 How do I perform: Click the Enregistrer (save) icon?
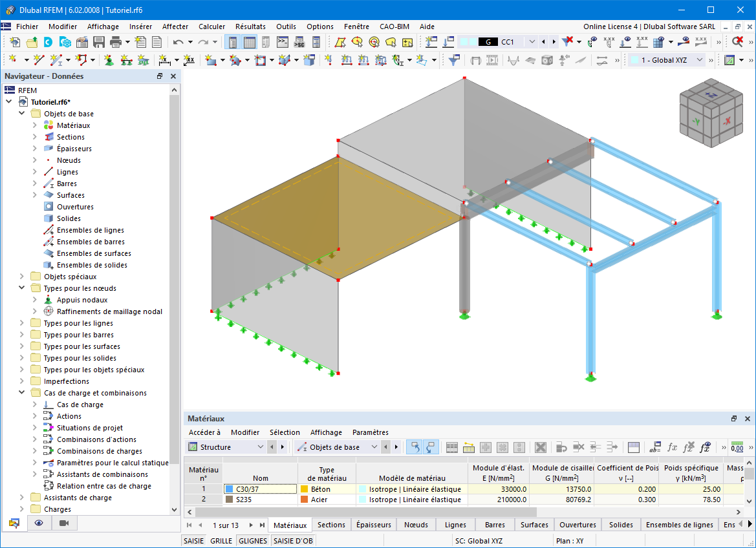(98, 41)
